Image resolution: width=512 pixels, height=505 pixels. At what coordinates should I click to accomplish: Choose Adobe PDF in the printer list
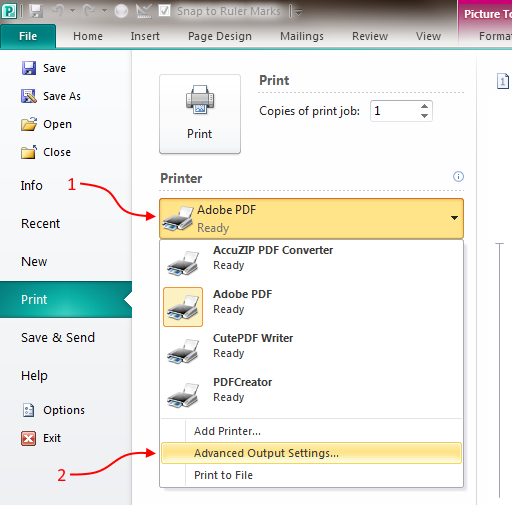click(x=311, y=307)
